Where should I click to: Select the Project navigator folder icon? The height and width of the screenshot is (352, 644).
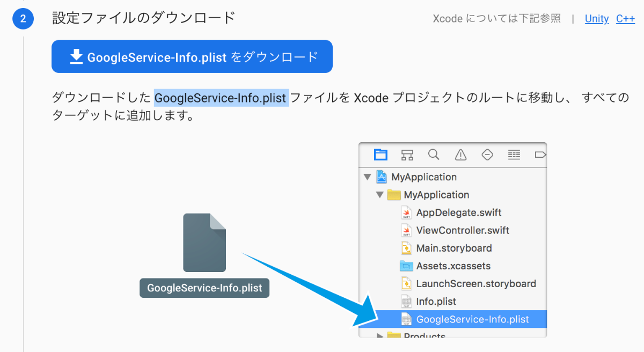(x=380, y=155)
